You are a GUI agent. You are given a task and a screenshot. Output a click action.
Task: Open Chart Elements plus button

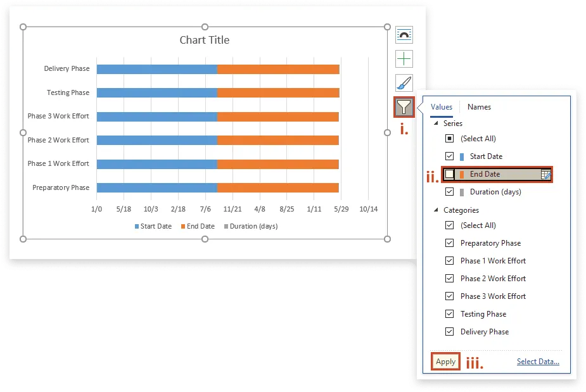(x=404, y=59)
